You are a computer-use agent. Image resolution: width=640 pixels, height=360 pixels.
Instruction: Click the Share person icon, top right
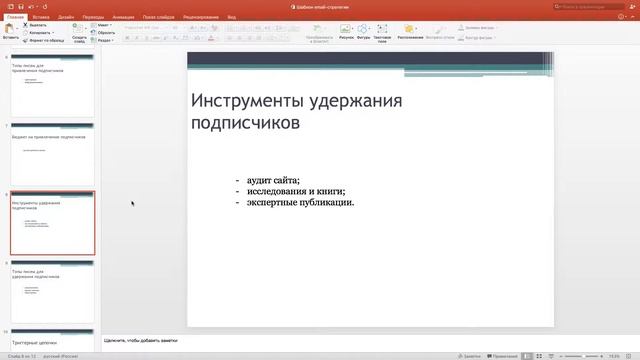tap(632, 7)
